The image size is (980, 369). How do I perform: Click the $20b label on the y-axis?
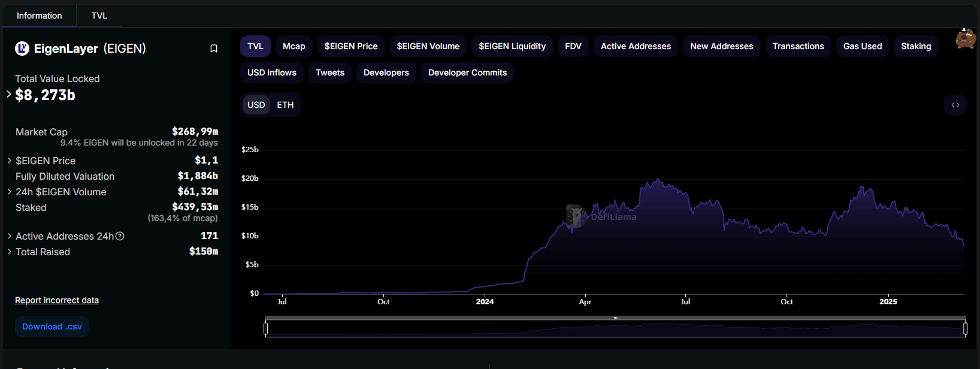click(x=250, y=179)
